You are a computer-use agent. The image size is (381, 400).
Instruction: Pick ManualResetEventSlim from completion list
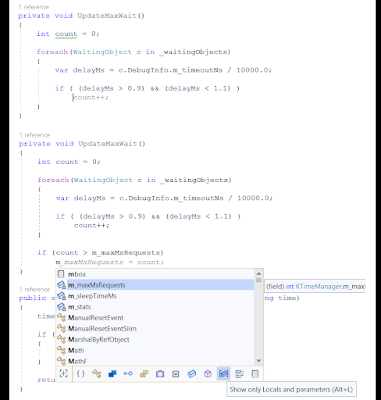point(155,329)
